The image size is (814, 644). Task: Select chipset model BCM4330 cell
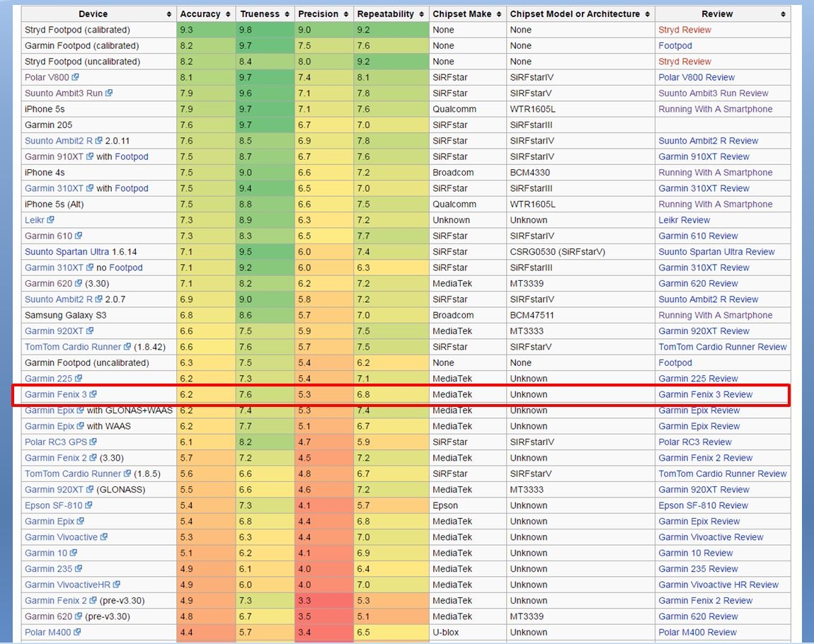[x=580, y=172]
